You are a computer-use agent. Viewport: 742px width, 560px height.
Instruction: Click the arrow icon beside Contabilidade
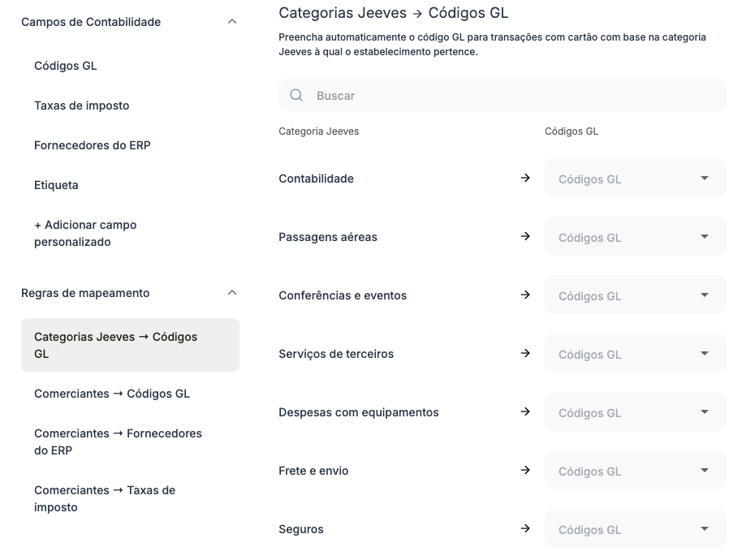[x=525, y=178]
